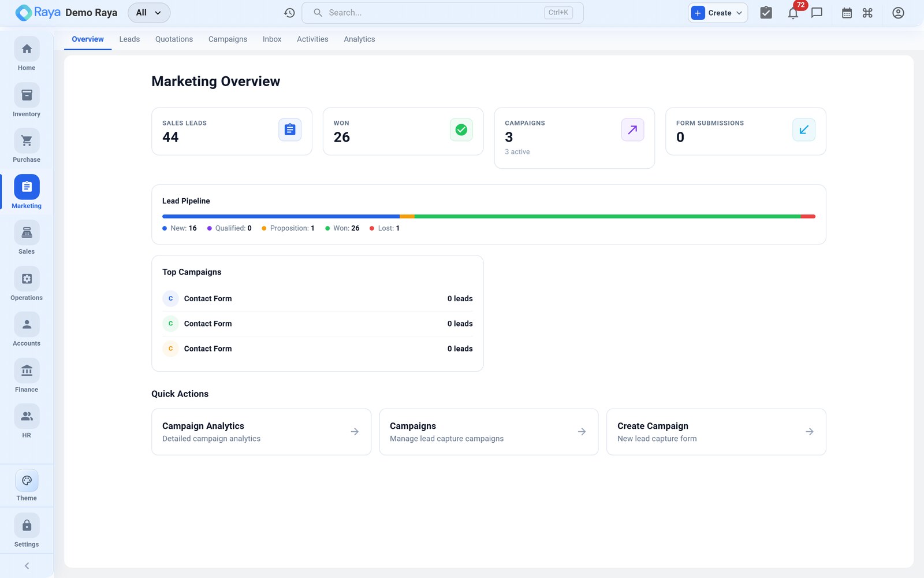This screenshot has width=924, height=578.
Task: Switch to the Analytics tab
Action: click(359, 39)
